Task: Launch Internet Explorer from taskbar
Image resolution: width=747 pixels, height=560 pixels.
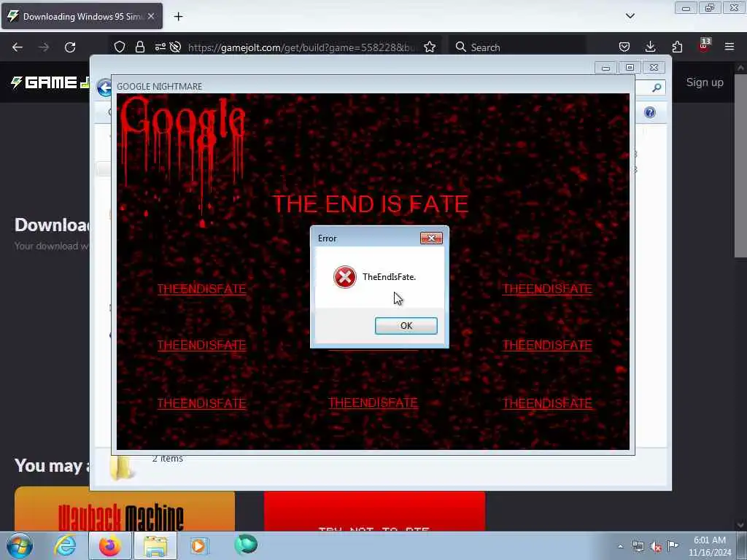Action: tap(65, 545)
